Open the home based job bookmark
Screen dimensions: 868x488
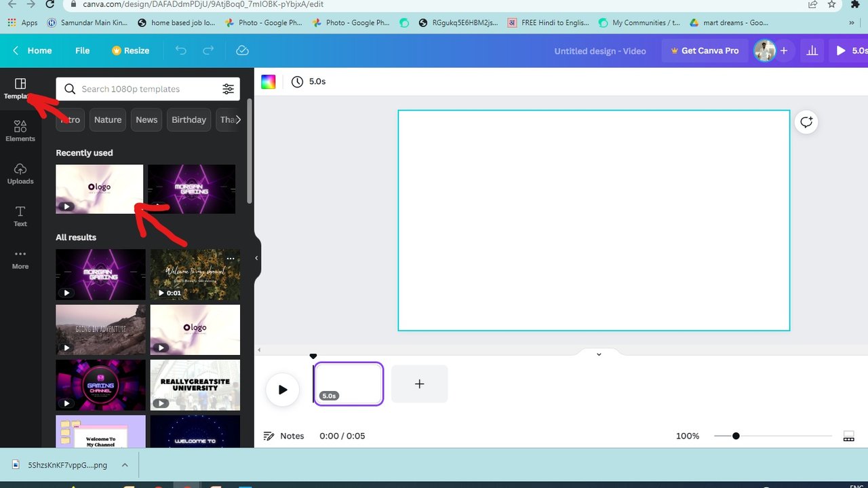176,22
